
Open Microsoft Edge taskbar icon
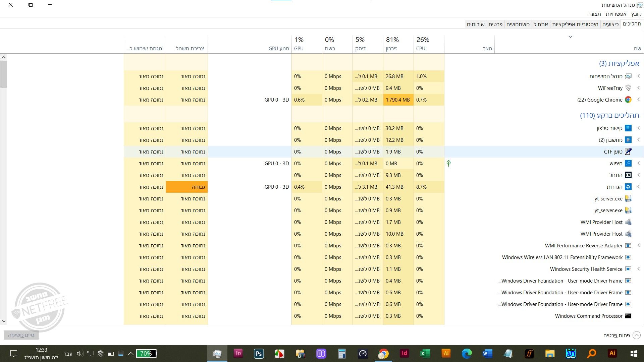(x=467, y=353)
